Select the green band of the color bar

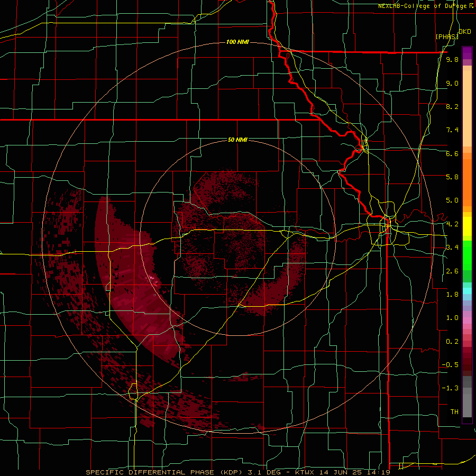(x=467, y=255)
